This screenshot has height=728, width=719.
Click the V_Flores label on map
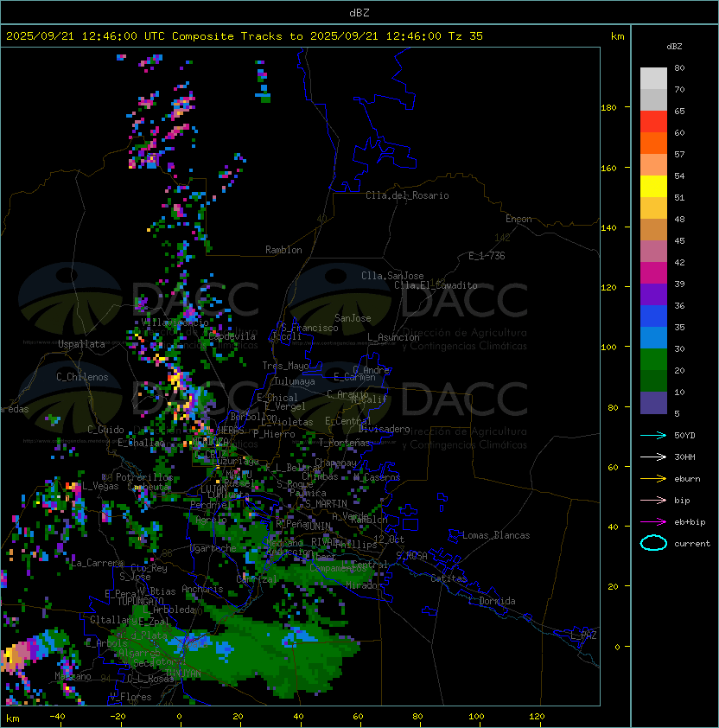130,697
